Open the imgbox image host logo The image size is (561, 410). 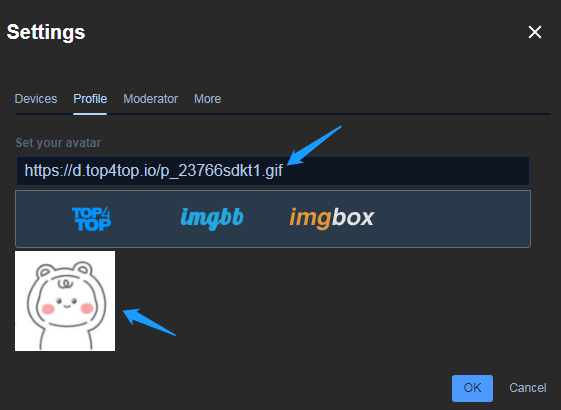point(332,218)
